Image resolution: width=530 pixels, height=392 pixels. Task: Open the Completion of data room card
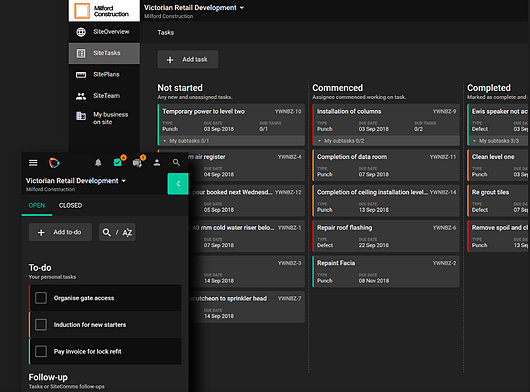386,165
